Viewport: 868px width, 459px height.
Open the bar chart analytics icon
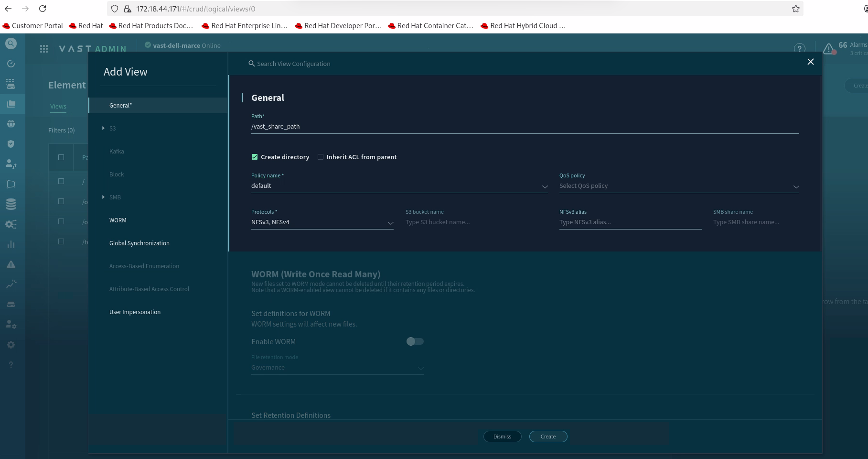click(11, 244)
